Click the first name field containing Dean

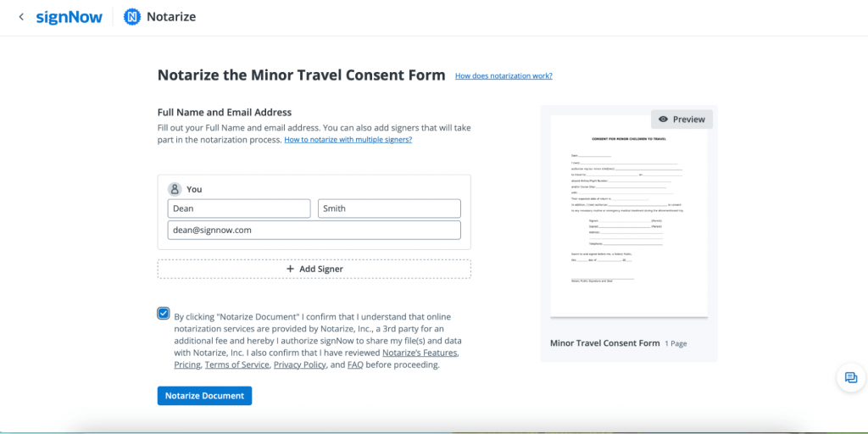pyautogui.click(x=239, y=209)
